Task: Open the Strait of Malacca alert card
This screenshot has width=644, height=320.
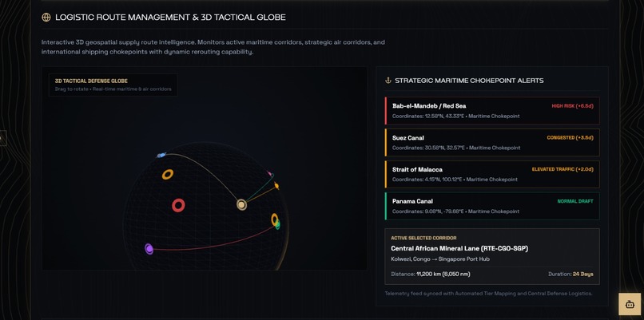Action: (x=492, y=174)
